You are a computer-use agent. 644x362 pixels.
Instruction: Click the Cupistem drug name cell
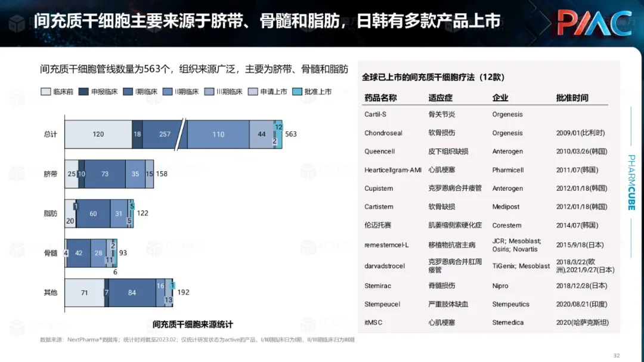(379, 188)
